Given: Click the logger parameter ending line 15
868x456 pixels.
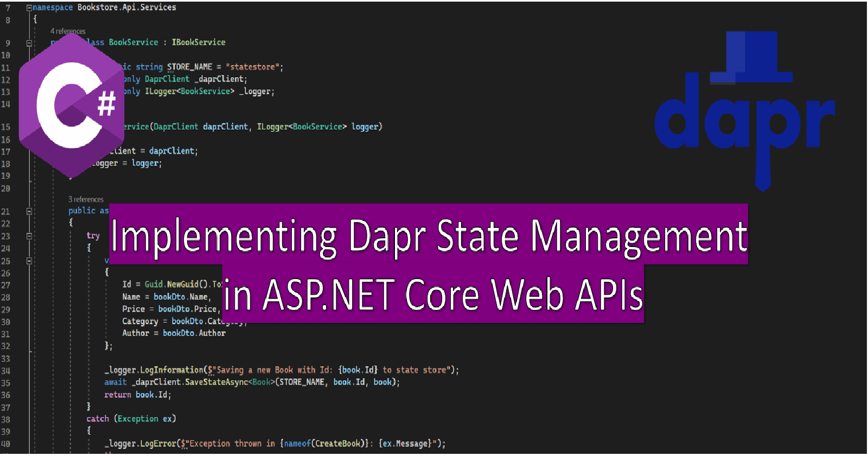Looking at the screenshot, I should click(365, 126).
